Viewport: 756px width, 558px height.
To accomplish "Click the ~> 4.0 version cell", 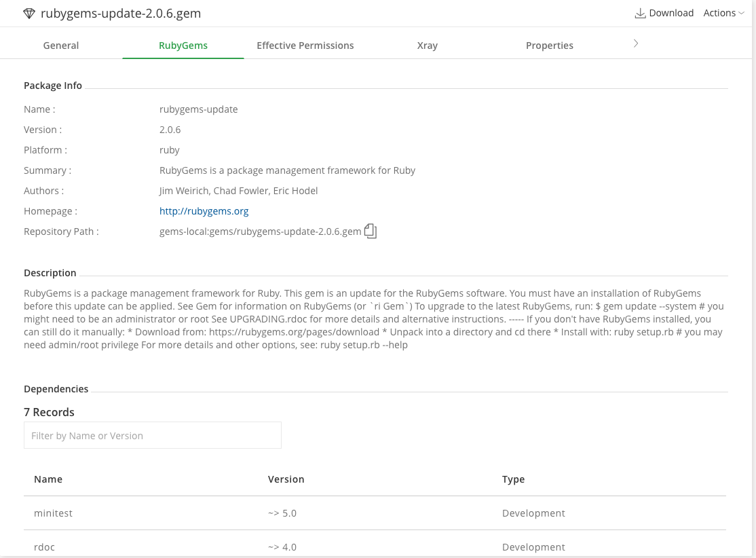I will click(282, 547).
